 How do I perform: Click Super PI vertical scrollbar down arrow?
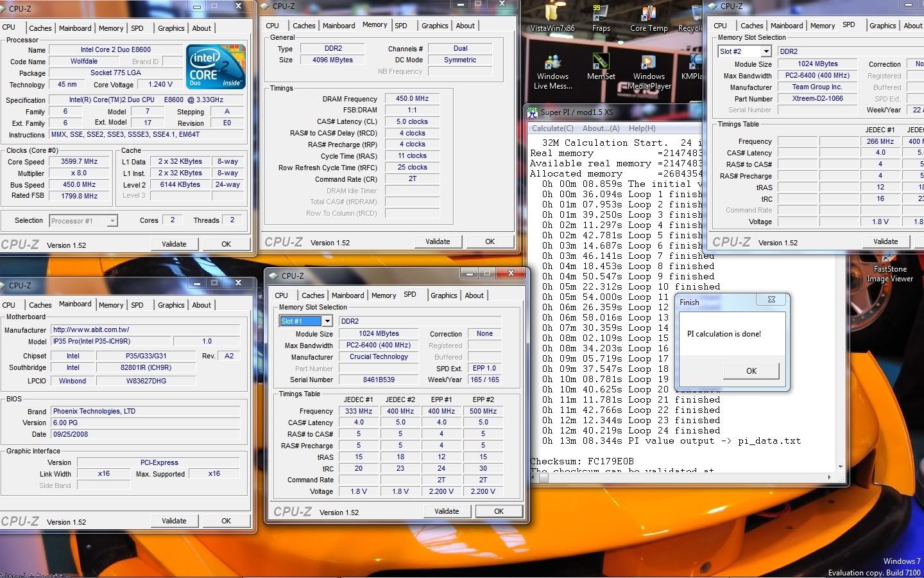[841, 467]
